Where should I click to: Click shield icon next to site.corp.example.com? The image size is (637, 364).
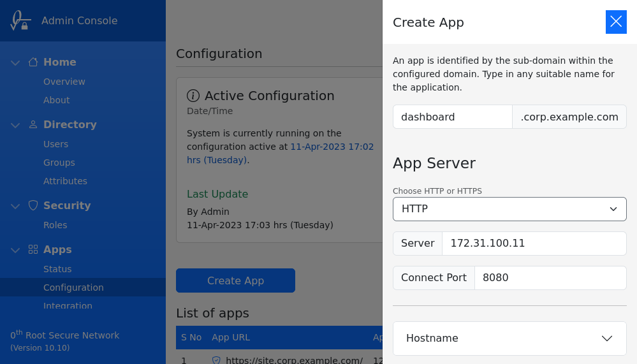(x=216, y=360)
